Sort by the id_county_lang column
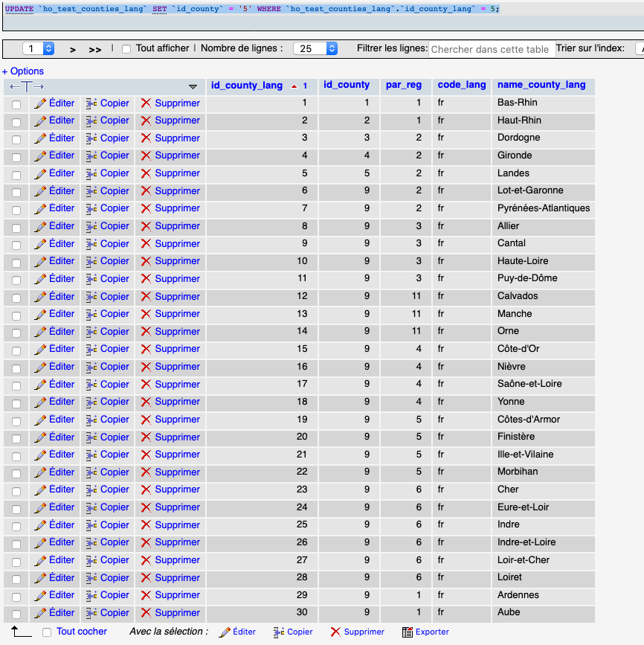The image size is (644, 645). click(x=247, y=85)
